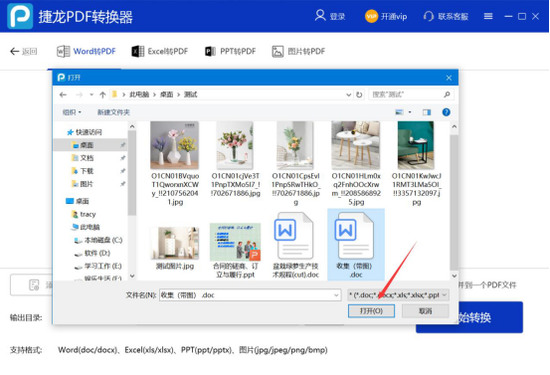
Task: Expand the file name history dropdown
Action: point(336,295)
